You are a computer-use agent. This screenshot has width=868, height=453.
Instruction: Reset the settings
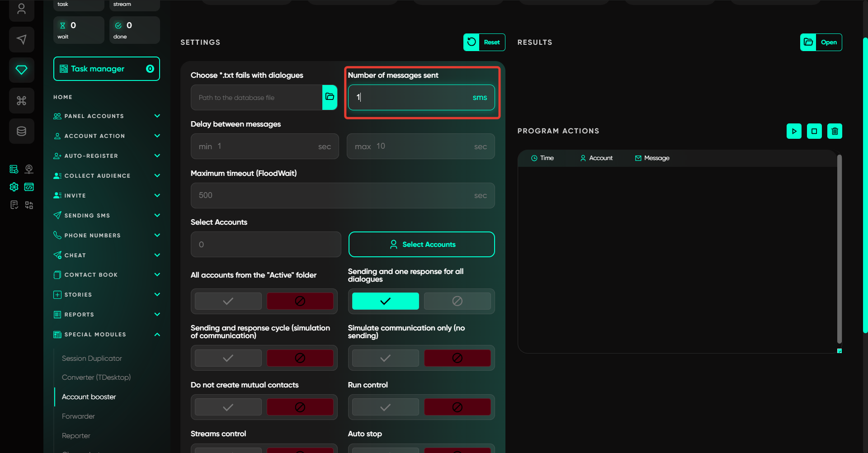[x=484, y=42]
